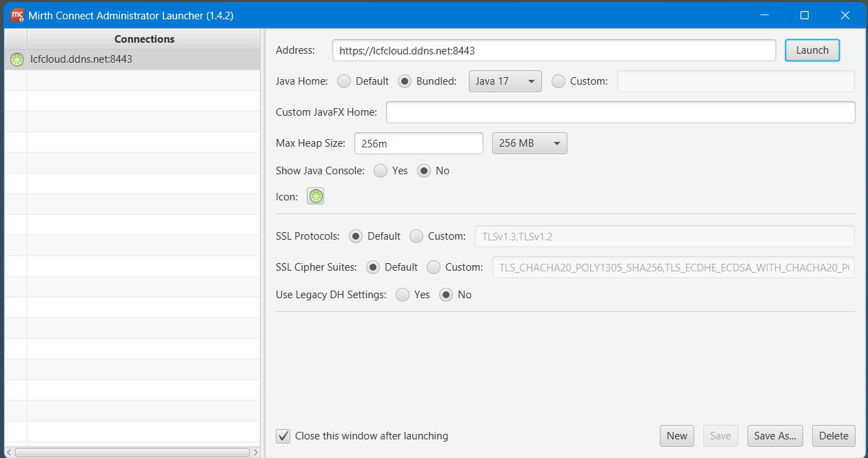Click the green icon picker button
The height and width of the screenshot is (458, 868).
pyautogui.click(x=316, y=196)
